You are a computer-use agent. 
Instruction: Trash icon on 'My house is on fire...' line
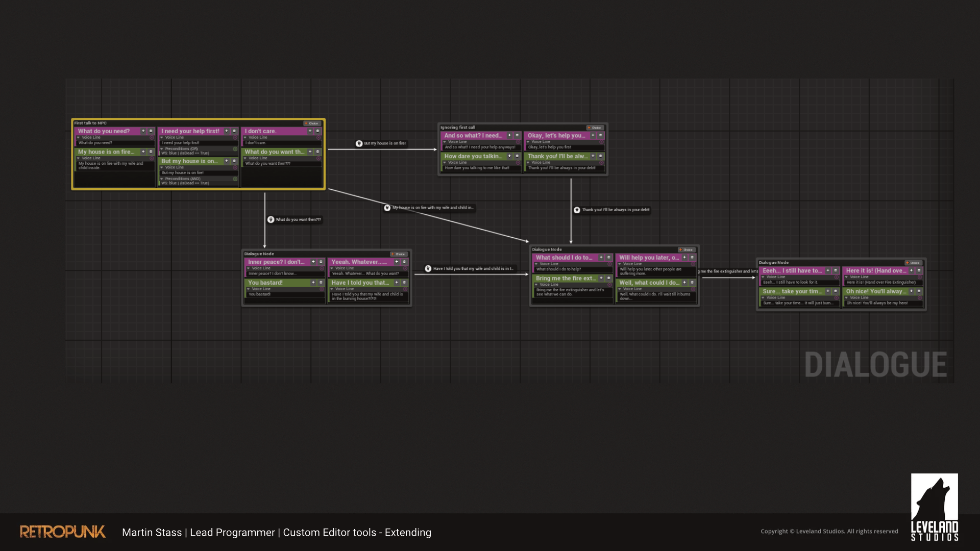click(x=151, y=152)
